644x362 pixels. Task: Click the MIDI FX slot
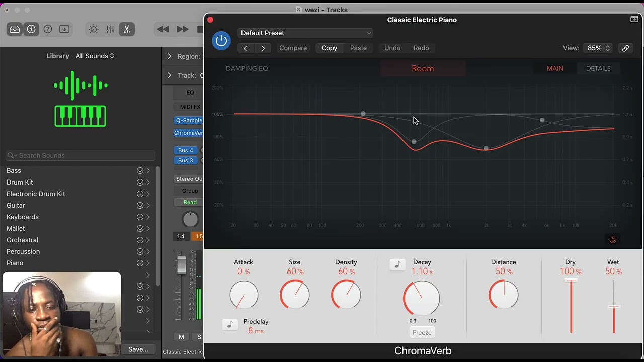coord(189,107)
